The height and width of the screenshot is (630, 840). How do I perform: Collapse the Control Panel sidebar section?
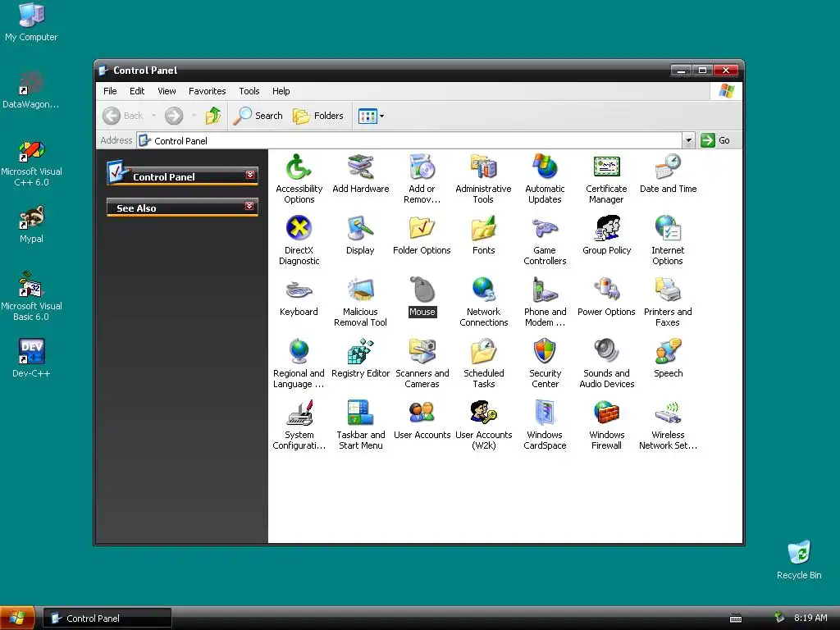coord(250,176)
